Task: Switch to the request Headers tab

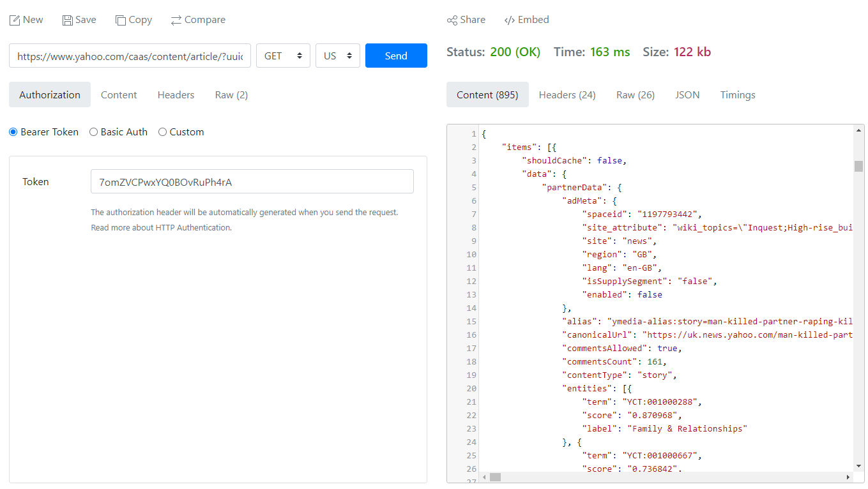Action: pos(176,94)
